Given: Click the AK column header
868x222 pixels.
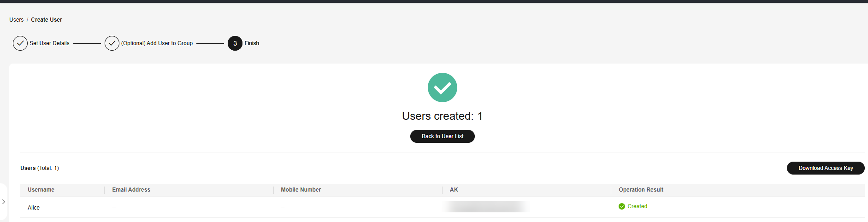Looking at the screenshot, I should click(454, 190).
